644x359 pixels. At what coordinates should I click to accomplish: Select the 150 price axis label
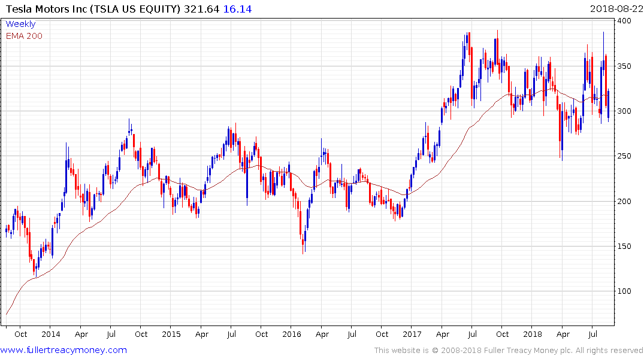[624, 246]
